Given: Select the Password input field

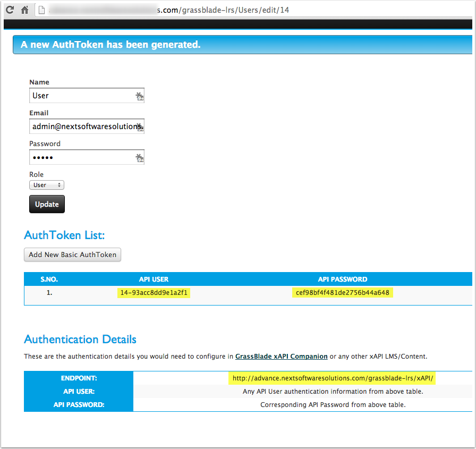Looking at the screenshot, I should pyautogui.click(x=80, y=157).
